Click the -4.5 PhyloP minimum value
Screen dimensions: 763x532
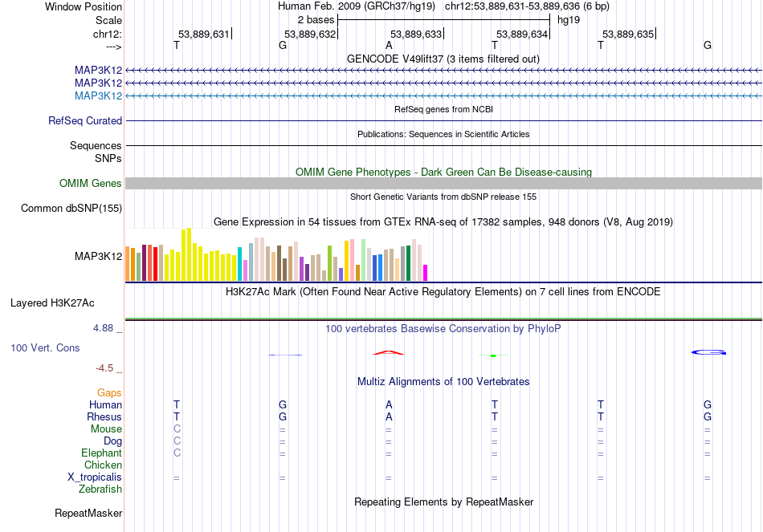pos(104,368)
